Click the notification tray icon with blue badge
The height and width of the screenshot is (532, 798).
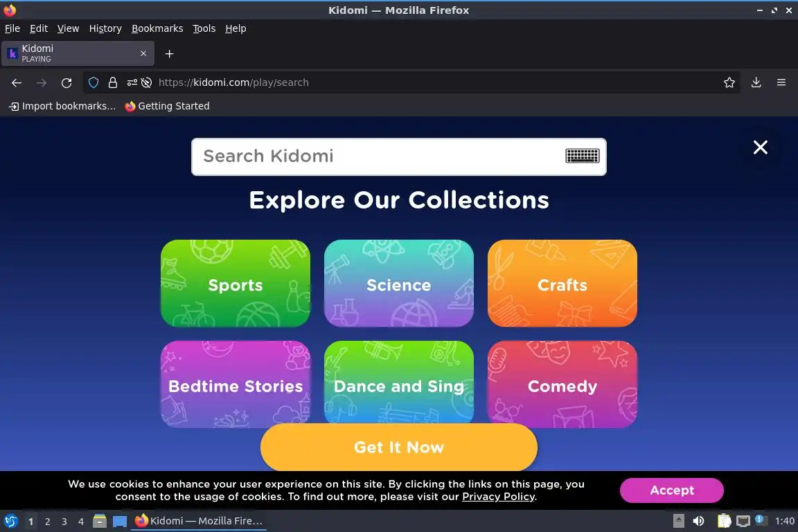click(x=760, y=520)
